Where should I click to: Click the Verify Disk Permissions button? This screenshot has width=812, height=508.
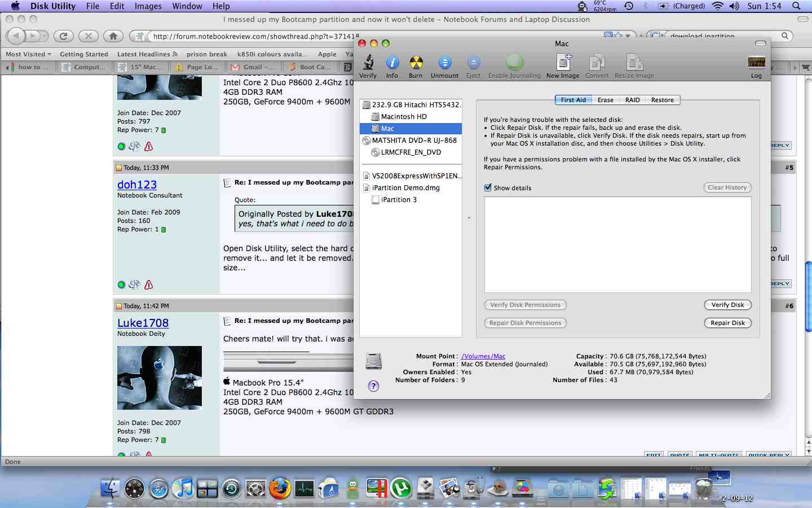pyautogui.click(x=525, y=305)
